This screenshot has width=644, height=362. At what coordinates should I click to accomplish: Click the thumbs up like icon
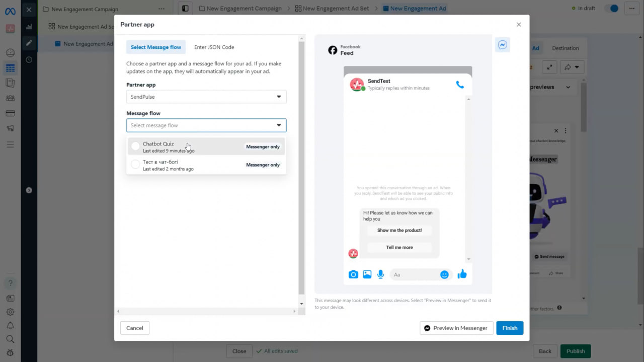point(462,274)
